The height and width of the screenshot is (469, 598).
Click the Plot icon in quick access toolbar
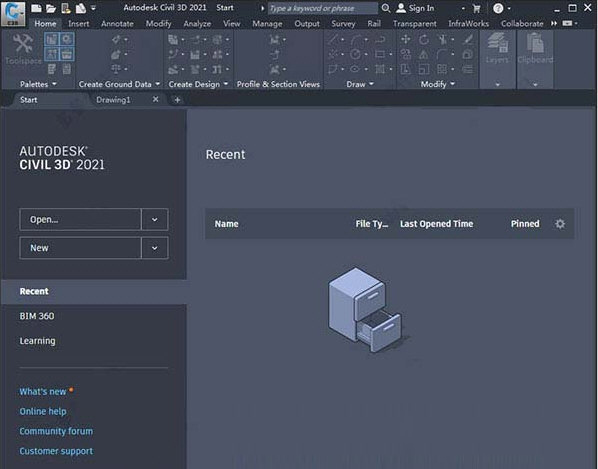80,8
